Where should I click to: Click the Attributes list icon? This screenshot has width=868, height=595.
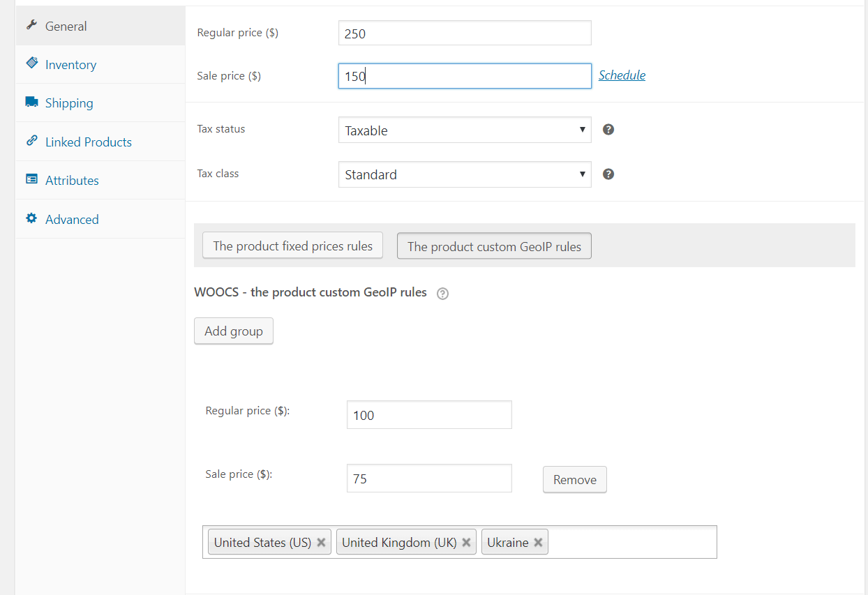tap(31, 179)
